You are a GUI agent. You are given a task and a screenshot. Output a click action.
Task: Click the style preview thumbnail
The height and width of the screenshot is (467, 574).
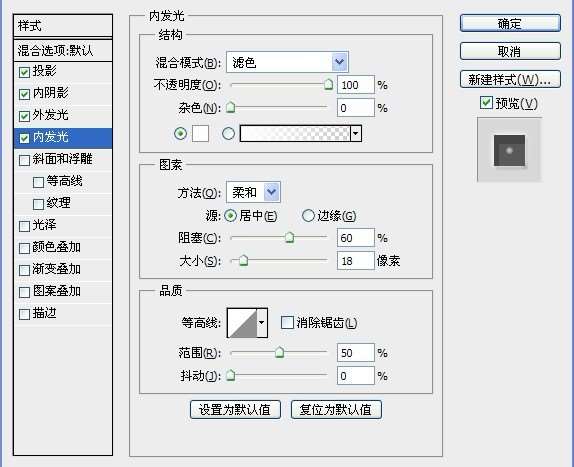click(509, 150)
